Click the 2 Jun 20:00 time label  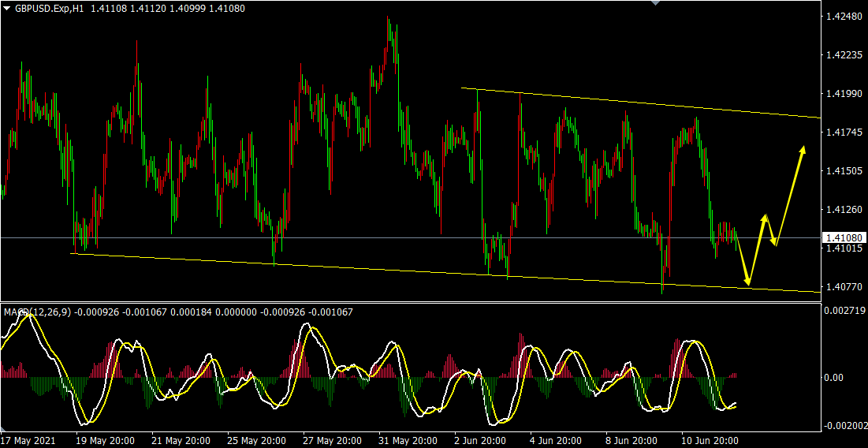pos(479,440)
